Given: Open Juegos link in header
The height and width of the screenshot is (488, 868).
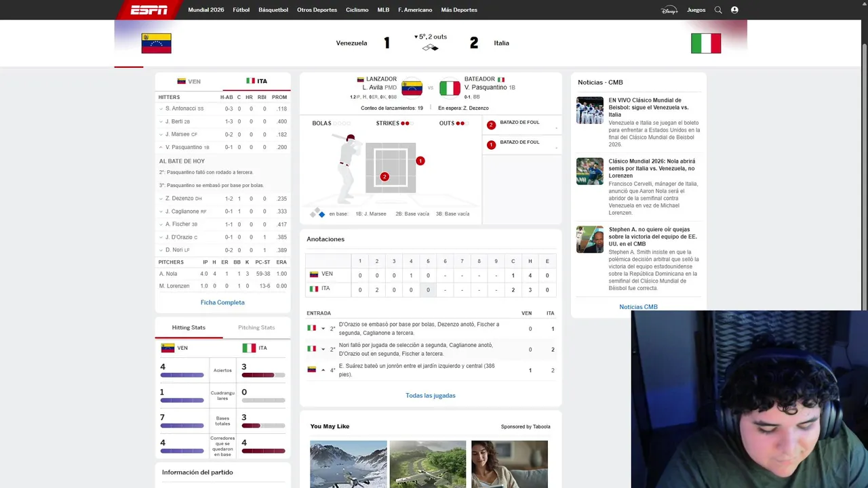Looking at the screenshot, I should pos(696,10).
